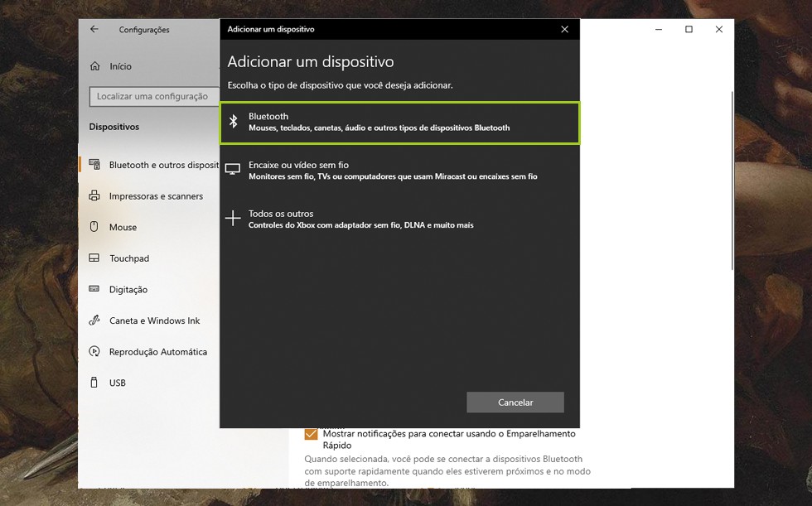Close the Adicionar um dispositivo dialog
Viewport: 812px width, 506px height.
click(x=564, y=29)
